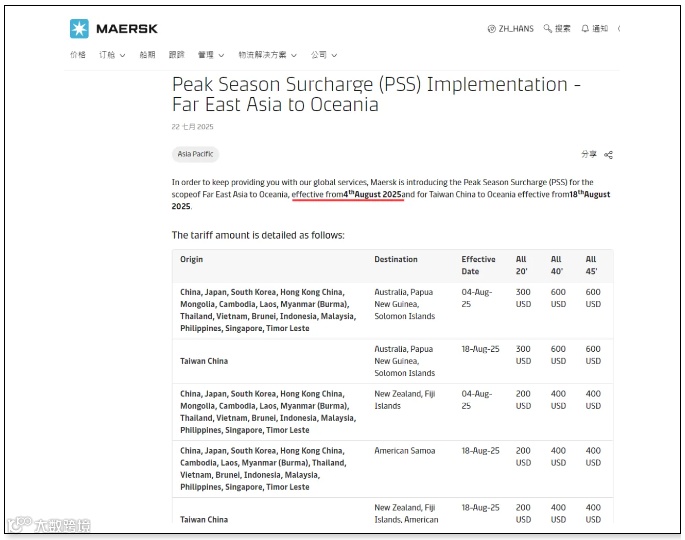Image resolution: width=685 pixels, height=540 pixels.
Task: Click the All 40' column header
Action: pyautogui.click(x=557, y=265)
